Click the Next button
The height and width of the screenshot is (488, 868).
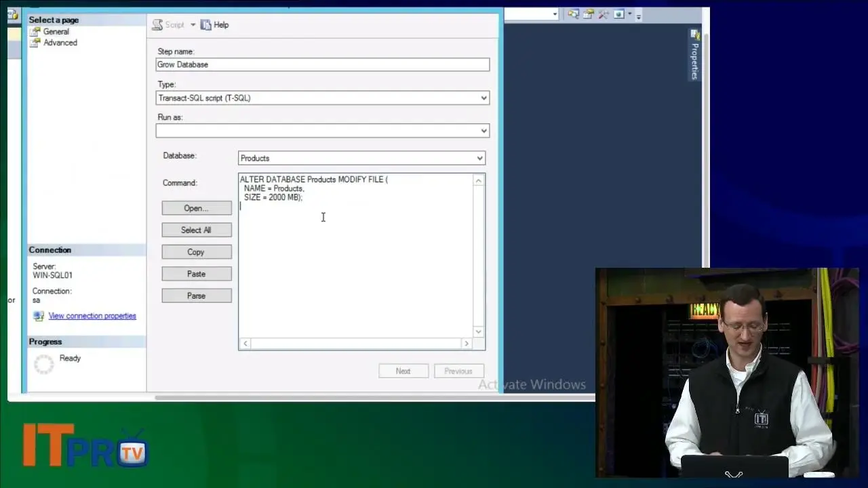[x=403, y=371]
